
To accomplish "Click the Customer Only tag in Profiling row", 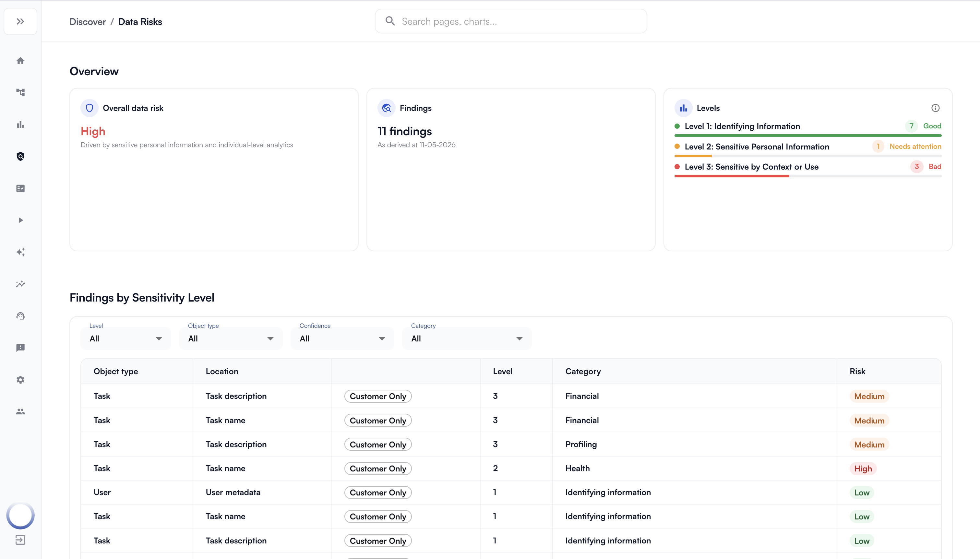I will coord(378,444).
